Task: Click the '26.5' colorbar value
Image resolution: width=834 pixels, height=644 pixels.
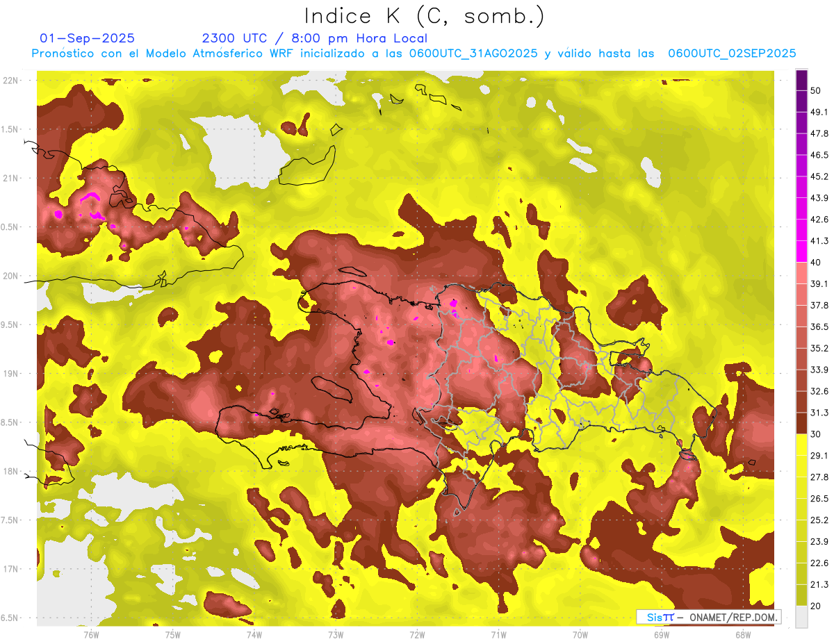Action: tap(819, 499)
